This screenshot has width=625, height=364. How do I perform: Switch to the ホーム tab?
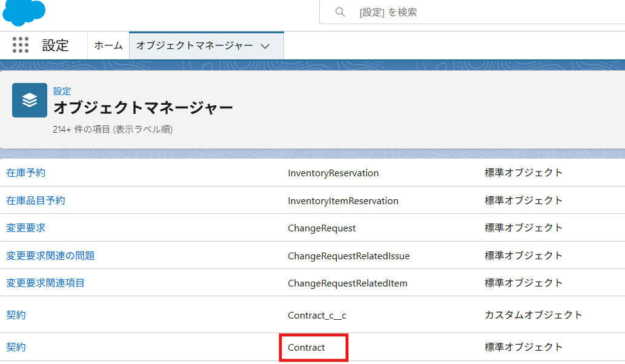tap(108, 46)
